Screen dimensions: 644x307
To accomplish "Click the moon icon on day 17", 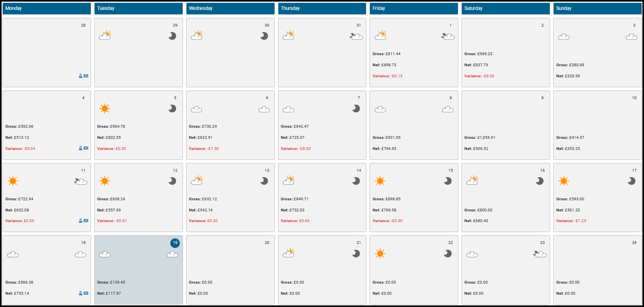I will tap(631, 181).
